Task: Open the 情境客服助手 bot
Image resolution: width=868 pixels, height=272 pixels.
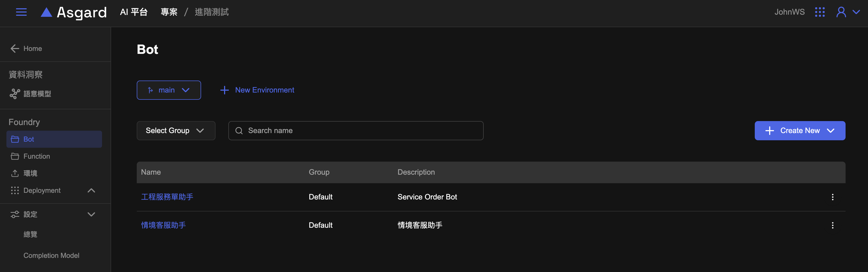Action: [x=163, y=225]
